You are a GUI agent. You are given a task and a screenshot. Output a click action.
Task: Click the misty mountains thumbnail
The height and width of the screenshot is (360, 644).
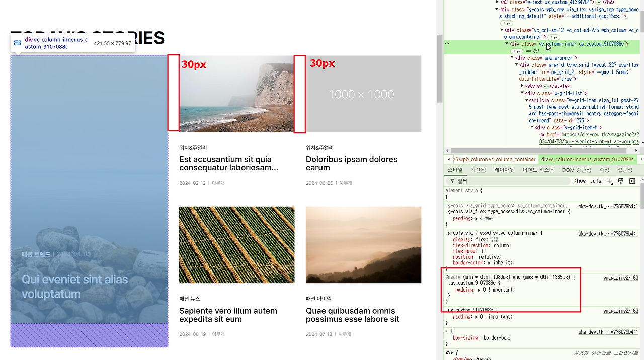363,245
